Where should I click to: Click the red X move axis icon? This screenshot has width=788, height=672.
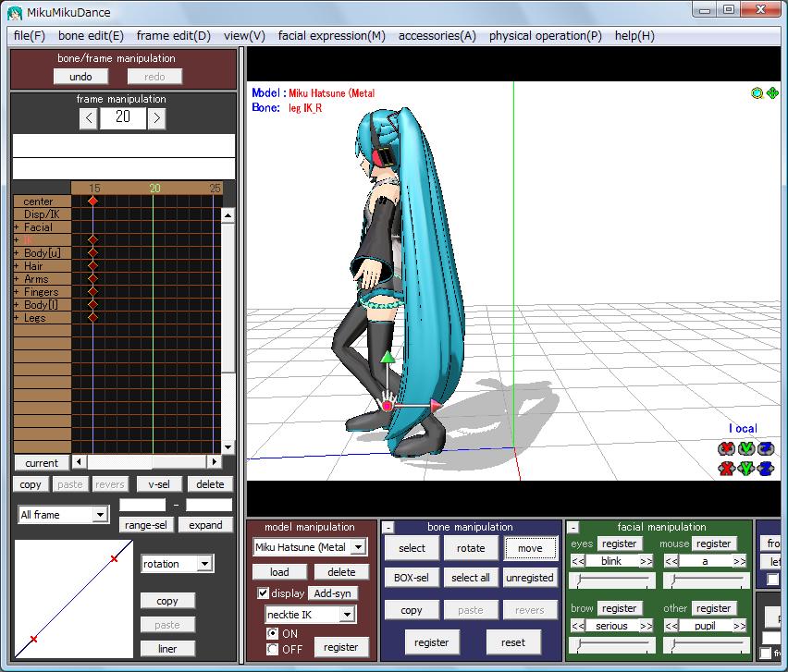[726, 469]
